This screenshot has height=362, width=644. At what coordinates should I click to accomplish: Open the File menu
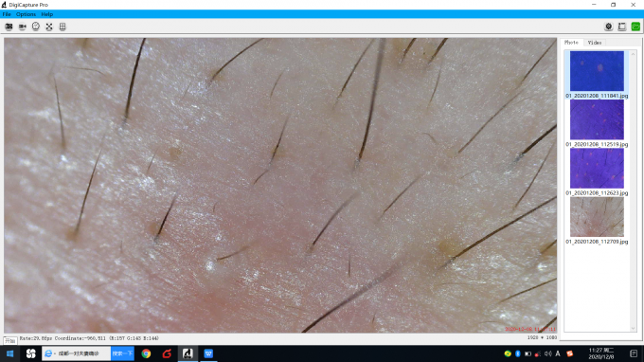point(7,14)
